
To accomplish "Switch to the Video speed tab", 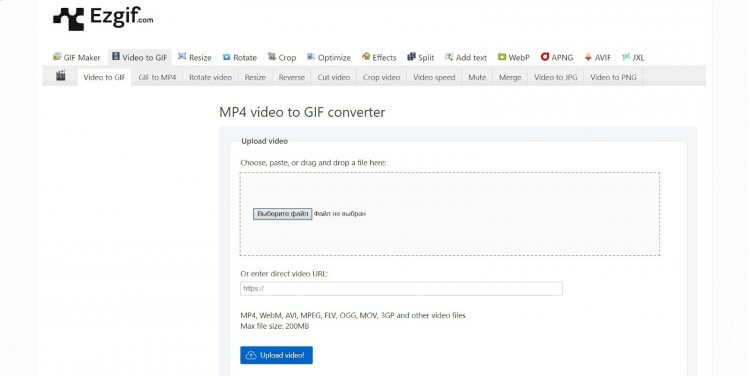I will point(434,77).
